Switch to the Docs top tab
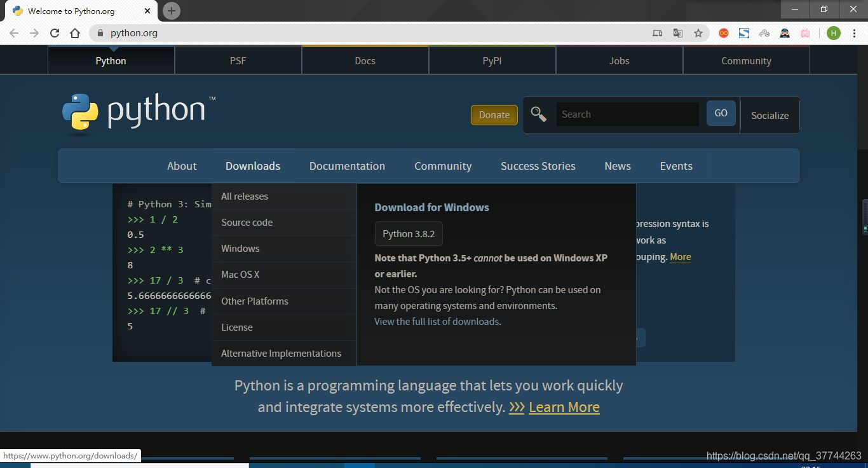Screen dimensions: 868x468 (365, 61)
